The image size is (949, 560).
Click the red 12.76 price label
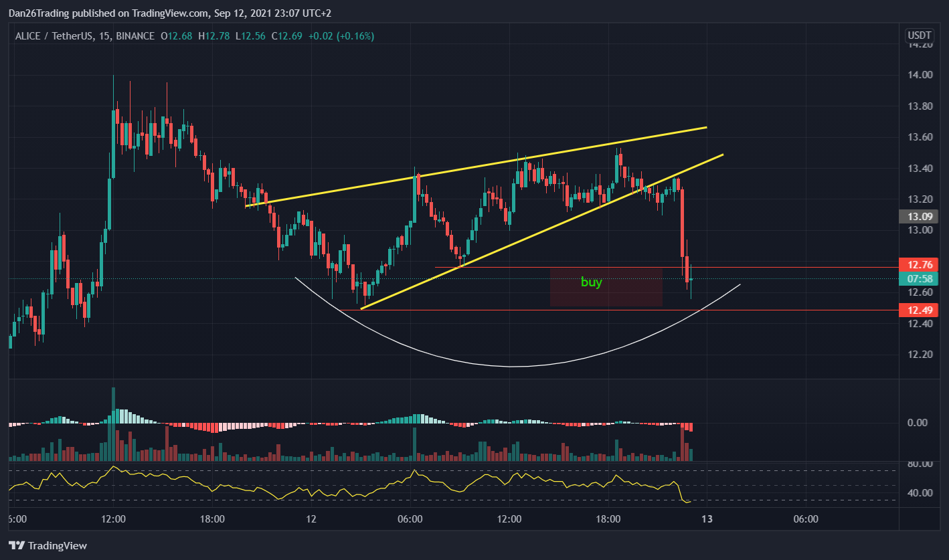918,264
